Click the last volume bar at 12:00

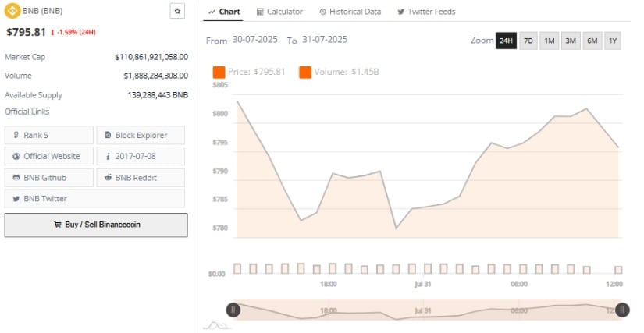[x=618, y=270]
